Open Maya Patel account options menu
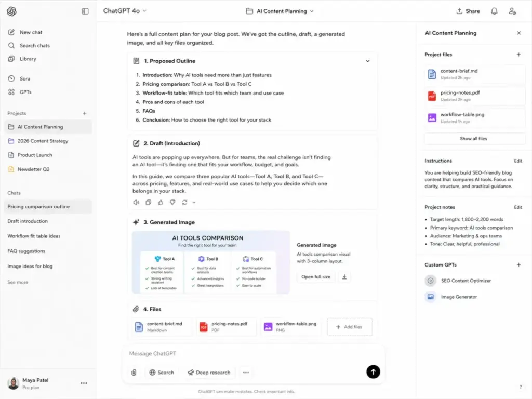This screenshot has height=399, width=532. tap(84, 383)
